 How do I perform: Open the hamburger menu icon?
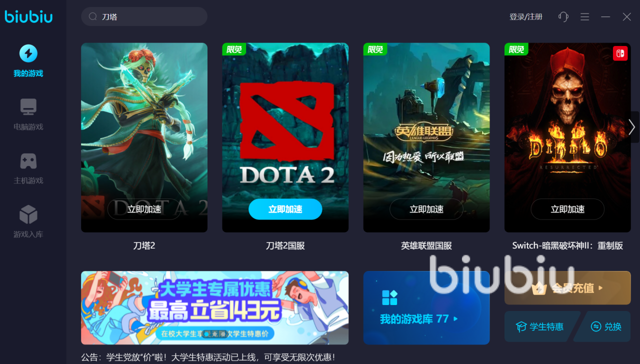click(584, 16)
